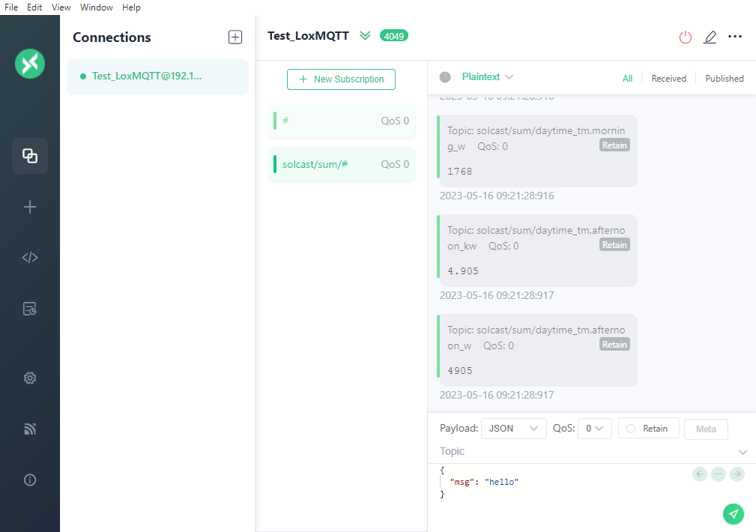Switch to the Received messages tab
This screenshot has width=756, height=532.
[668, 79]
